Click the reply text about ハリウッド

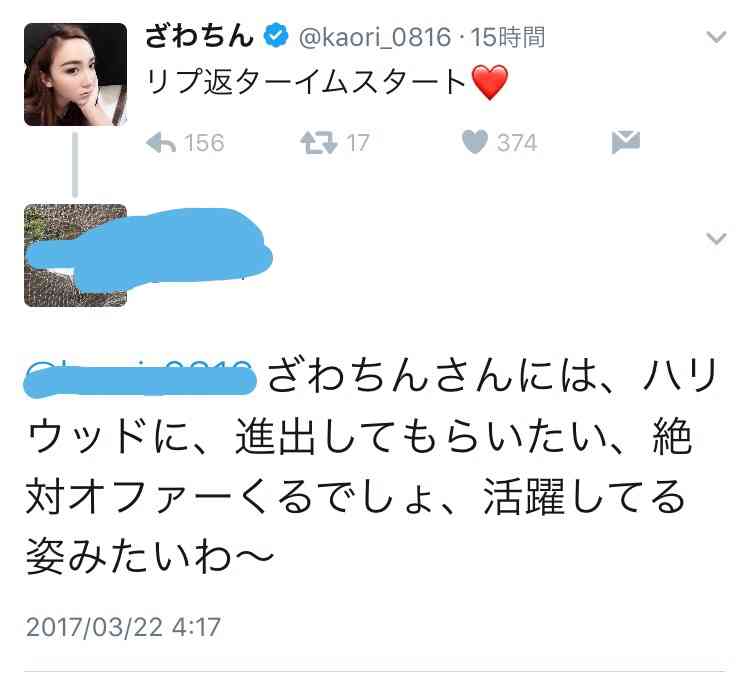372,467
